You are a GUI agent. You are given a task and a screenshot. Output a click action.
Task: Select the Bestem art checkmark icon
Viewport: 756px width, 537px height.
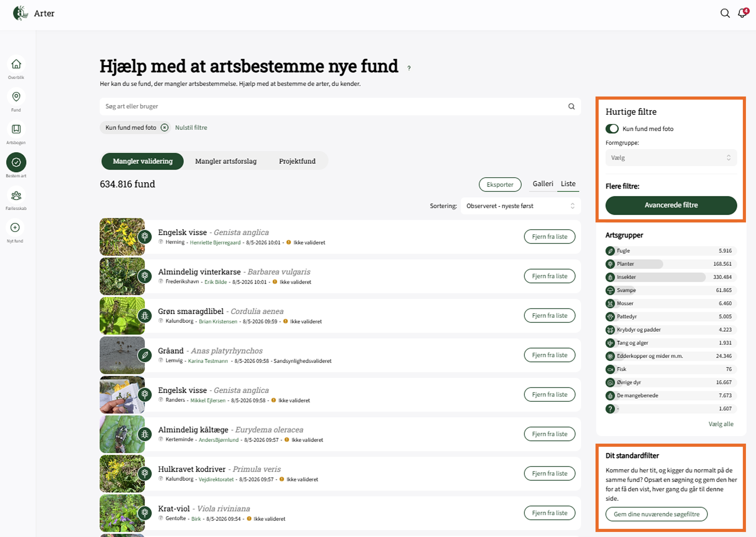[x=16, y=162]
